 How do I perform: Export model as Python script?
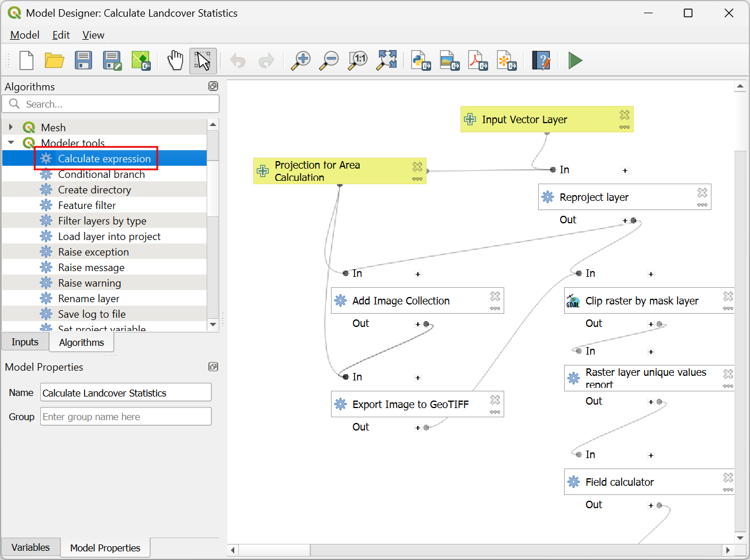(x=421, y=60)
